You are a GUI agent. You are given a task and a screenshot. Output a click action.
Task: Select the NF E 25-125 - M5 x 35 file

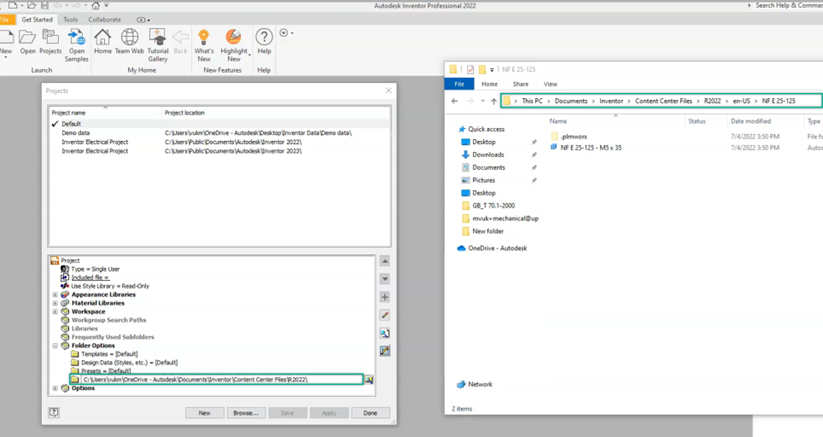586,148
